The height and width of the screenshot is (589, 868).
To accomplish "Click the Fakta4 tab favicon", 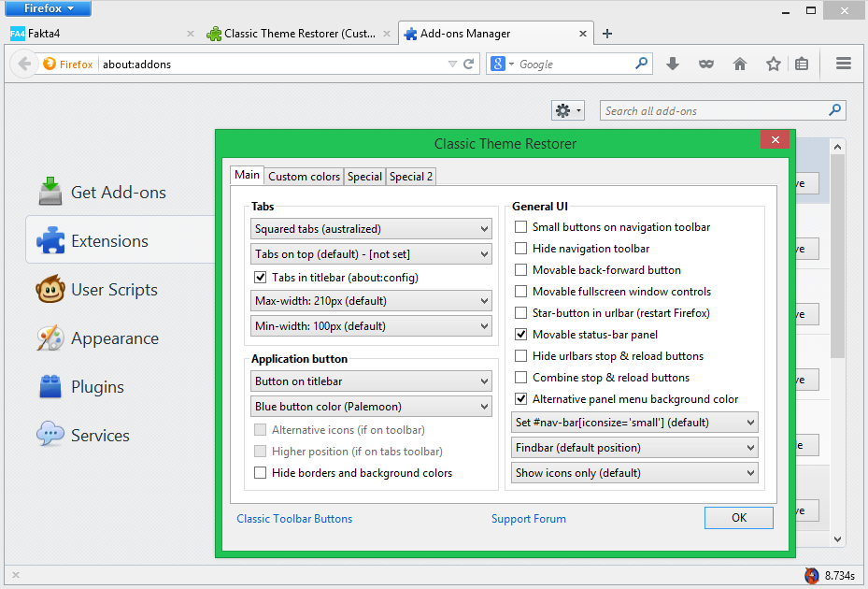I will pyautogui.click(x=17, y=34).
